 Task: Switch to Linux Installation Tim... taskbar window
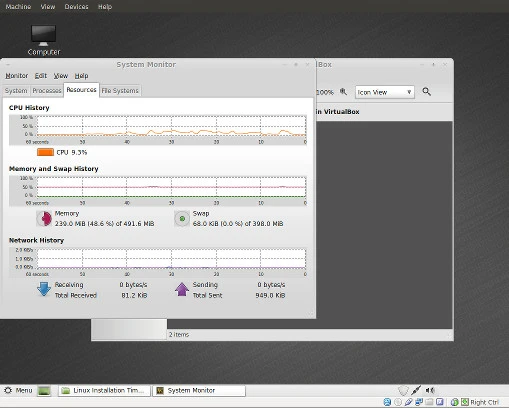pyautogui.click(x=104, y=391)
